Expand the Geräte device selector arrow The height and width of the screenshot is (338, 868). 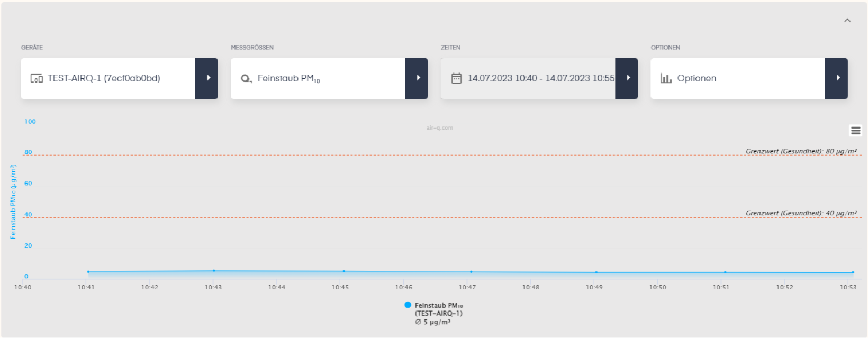point(207,78)
